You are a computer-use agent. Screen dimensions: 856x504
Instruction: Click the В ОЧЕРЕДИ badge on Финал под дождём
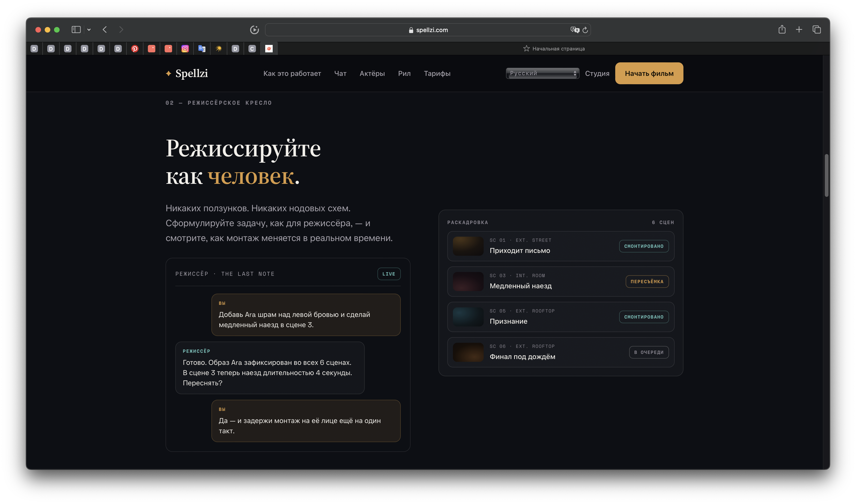[x=649, y=352]
